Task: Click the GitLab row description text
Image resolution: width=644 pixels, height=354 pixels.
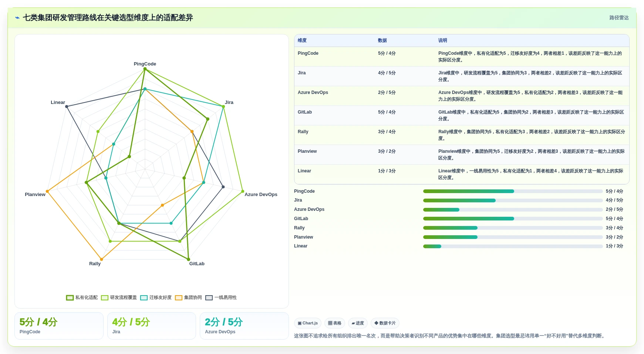Action: (x=531, y=115)
